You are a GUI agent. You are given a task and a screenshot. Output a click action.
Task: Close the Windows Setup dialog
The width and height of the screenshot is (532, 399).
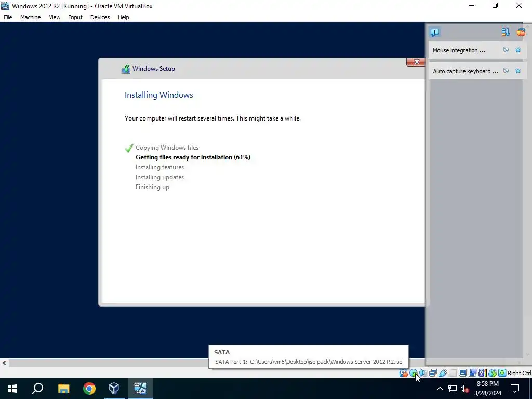416,62
